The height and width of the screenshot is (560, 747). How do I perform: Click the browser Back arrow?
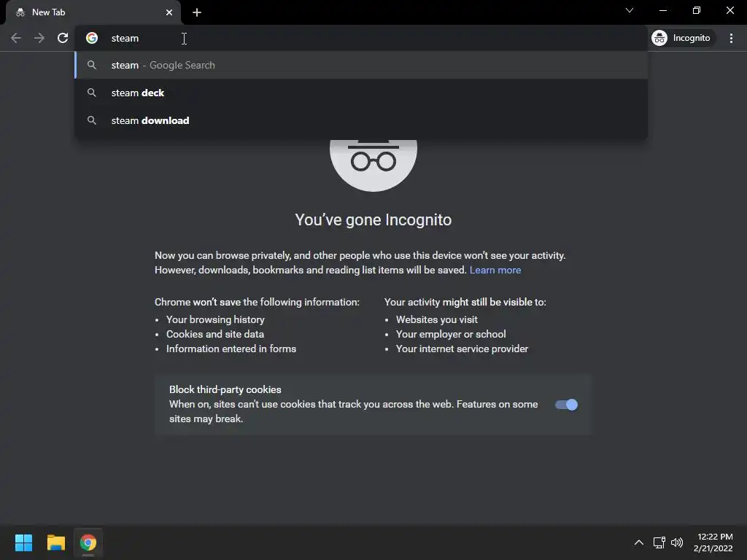(16, 38)
